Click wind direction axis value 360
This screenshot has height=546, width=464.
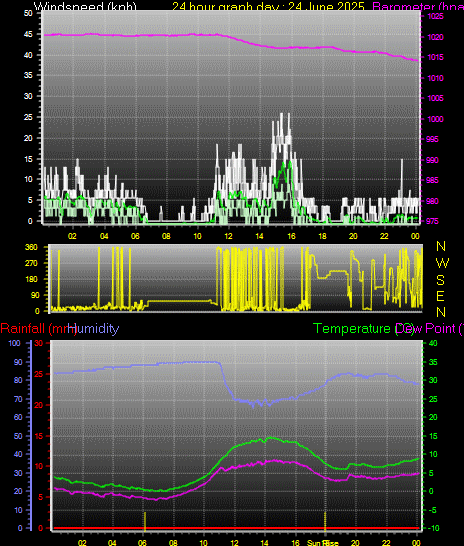click(31, 247)
